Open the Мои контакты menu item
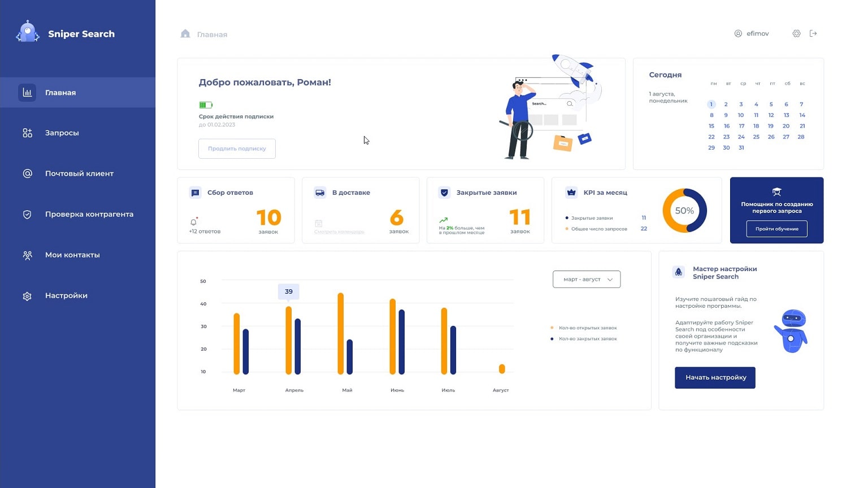This screenshot has height=488, width=868. [77, 255]
